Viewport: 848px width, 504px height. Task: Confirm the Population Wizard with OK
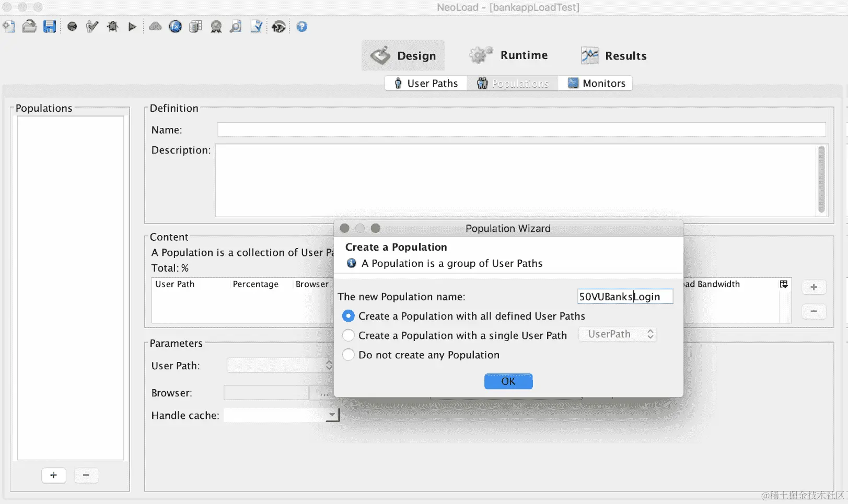coord(508,381)
